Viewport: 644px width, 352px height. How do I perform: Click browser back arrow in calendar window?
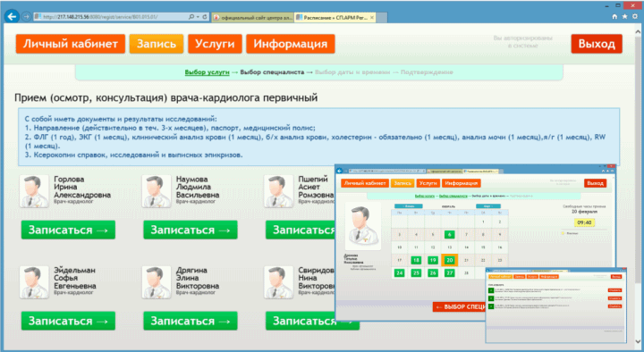pyautogui.click(x=340, y=171)
